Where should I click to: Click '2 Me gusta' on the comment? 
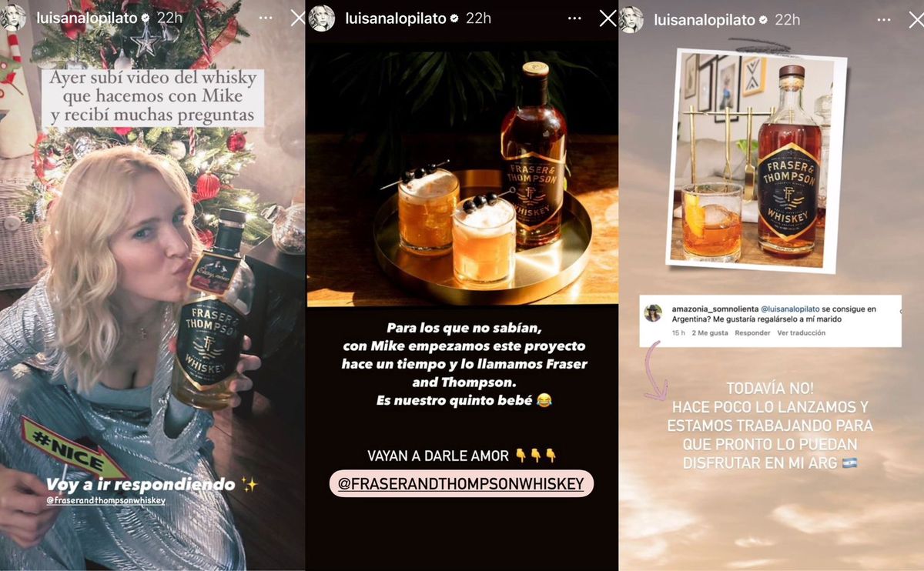click(x=710, y=332)
